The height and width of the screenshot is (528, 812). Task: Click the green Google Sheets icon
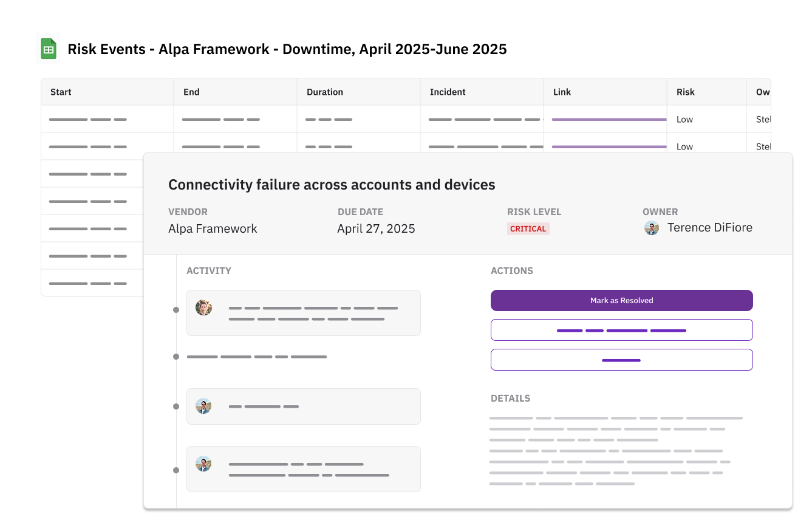tap(49, 49)
